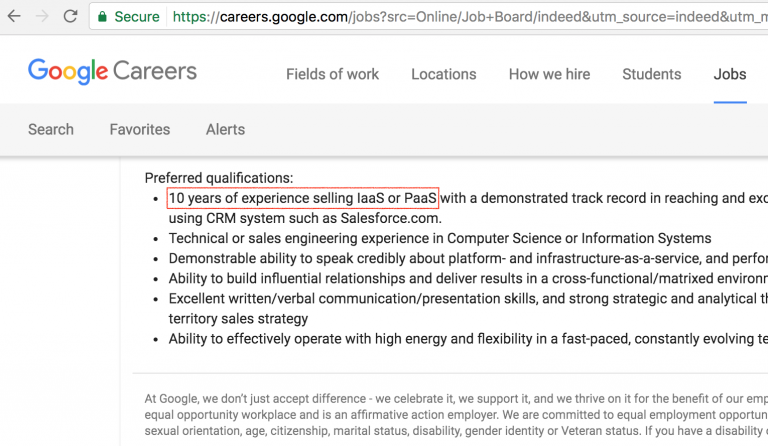Open the How we hire page
Image resolution: width=768 pixels, height=446 pixels.
[x=549, y=74]
